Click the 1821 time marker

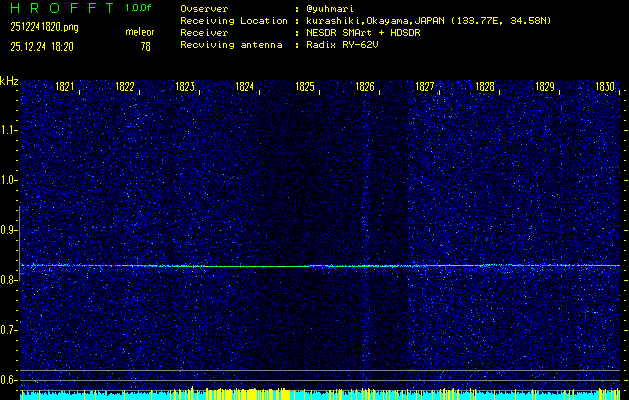click(x=66, y=87)
